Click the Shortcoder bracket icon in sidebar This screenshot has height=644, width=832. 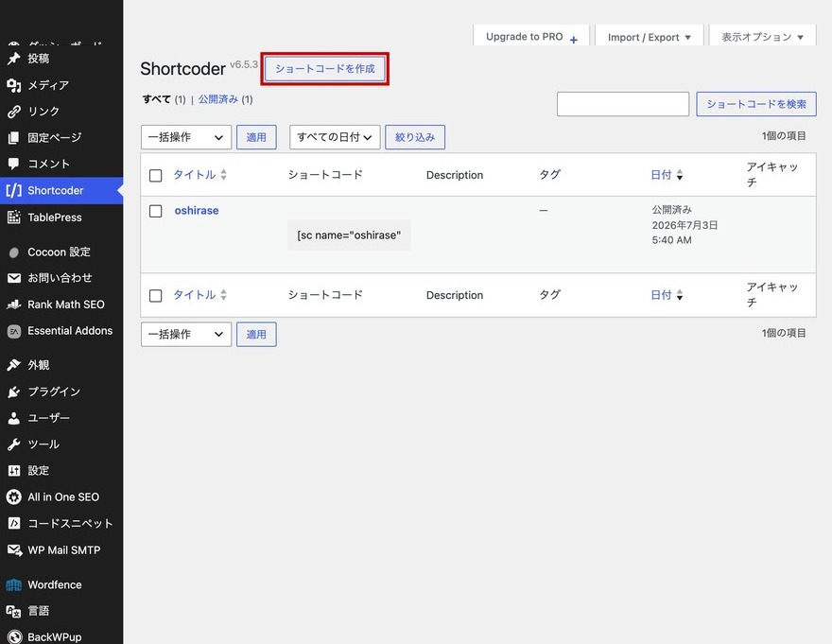tap(14, 190)
